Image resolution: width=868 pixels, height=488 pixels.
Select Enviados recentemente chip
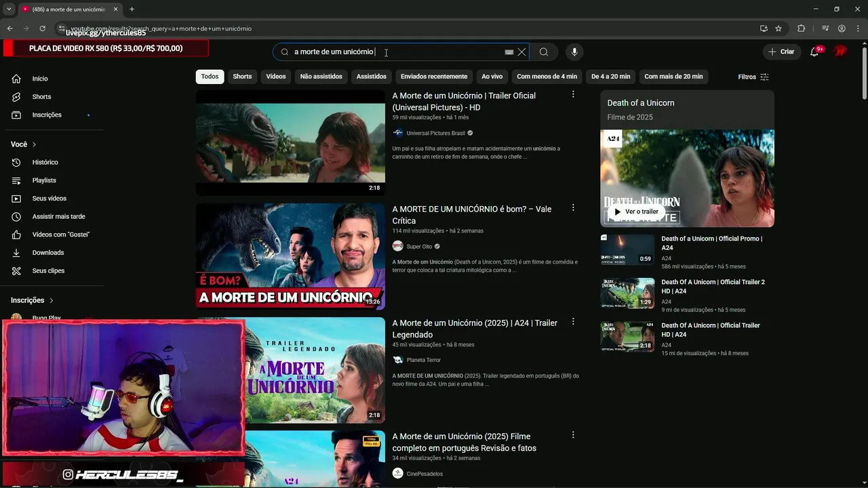pyautogui.click(x=434, y=77)
